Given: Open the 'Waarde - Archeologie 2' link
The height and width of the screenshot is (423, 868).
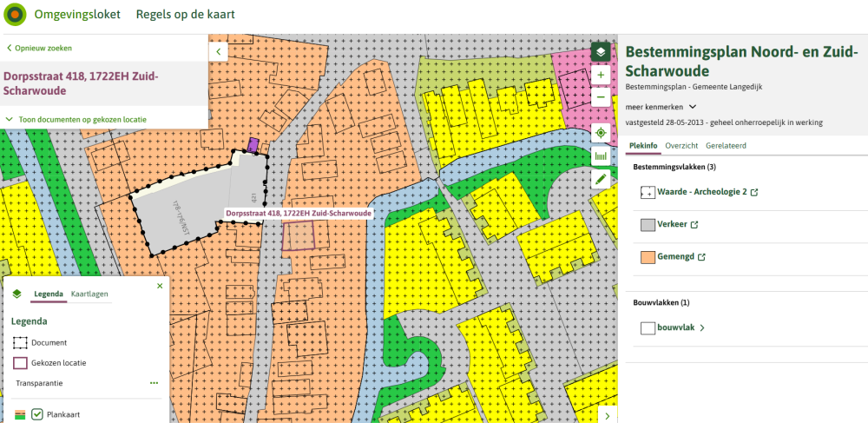Looking at the screenshot, I should [x=701, y=192].
